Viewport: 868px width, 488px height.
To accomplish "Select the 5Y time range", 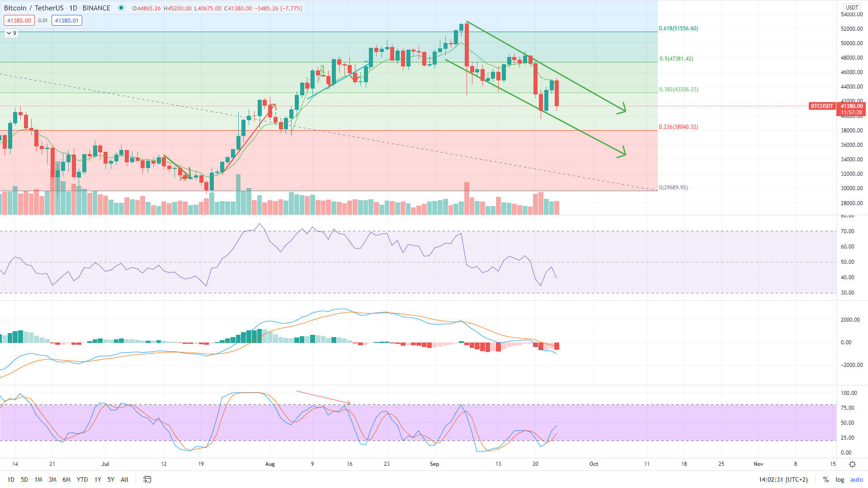I will tap(111, 479).
